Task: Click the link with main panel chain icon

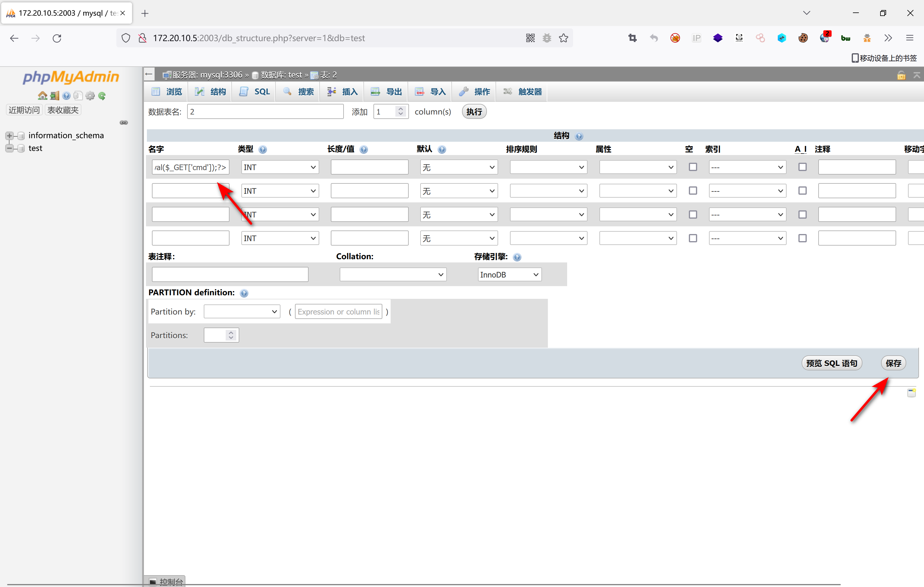Action: (x=123, y=123)
